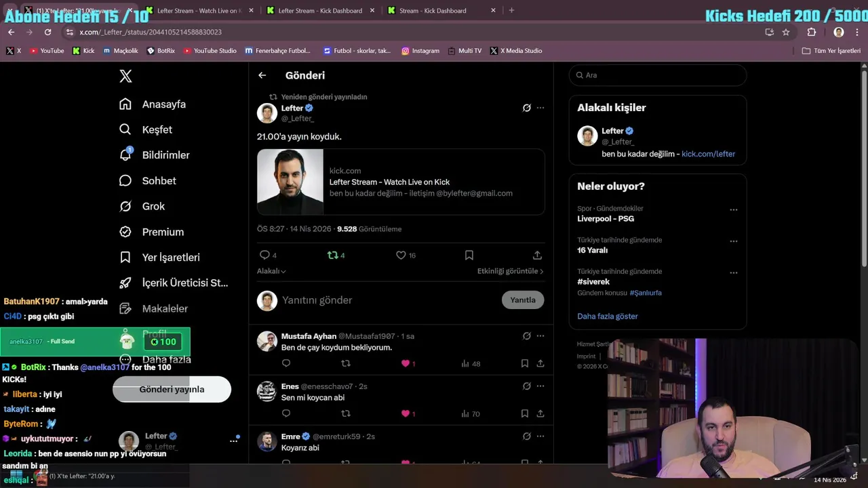Open Tüm Yer İşaretleri folder

(x=831, y=51)
